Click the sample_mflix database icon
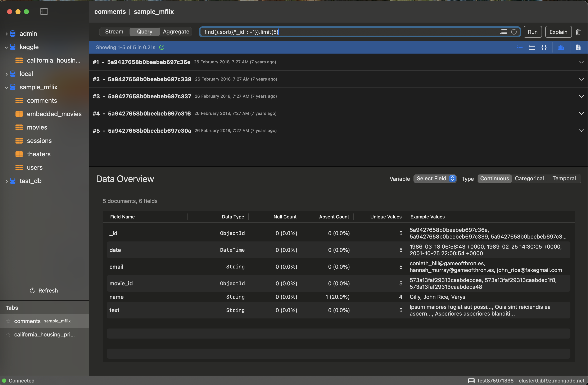 [13, 87]
